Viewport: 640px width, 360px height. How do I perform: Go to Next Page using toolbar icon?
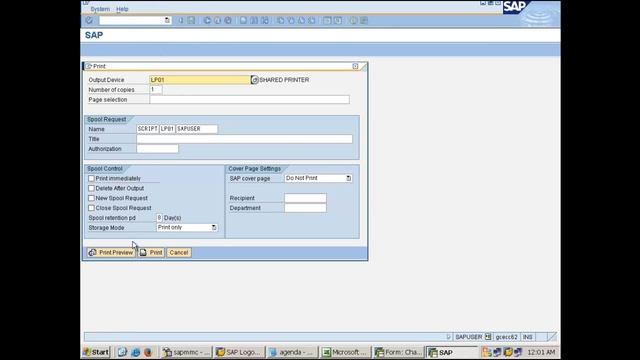click(x=301, y=20)
